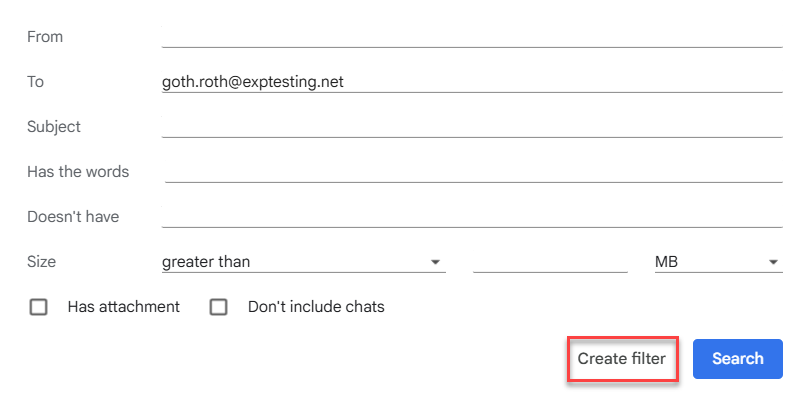Click the From input field
Viewport: 808px width, 404px height.
(x=471, y=37)
